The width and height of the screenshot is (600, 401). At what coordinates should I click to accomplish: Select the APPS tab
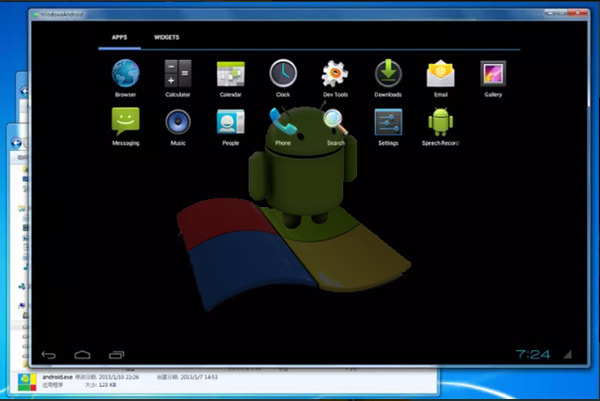tap(119, 37)
